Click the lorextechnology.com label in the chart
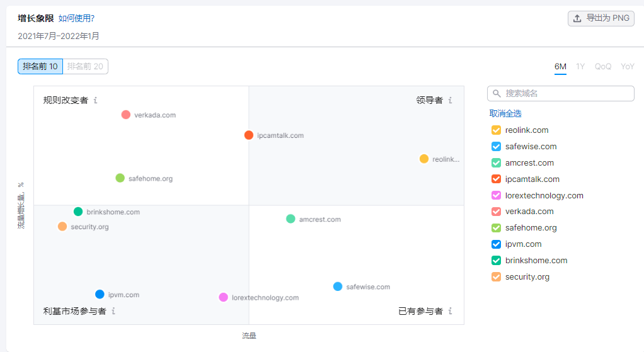This screenshot has width=644, height=352. 265,298
